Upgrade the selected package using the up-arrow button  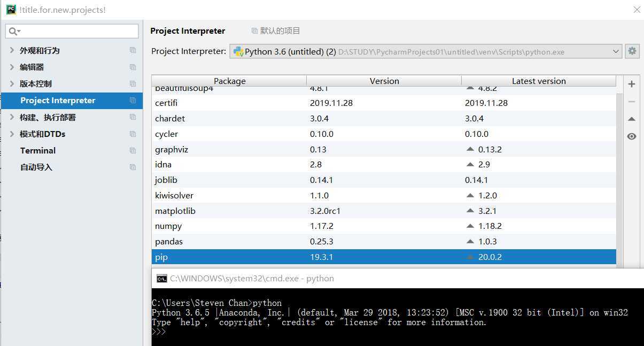pyautogui.click(x=632, y=119)
